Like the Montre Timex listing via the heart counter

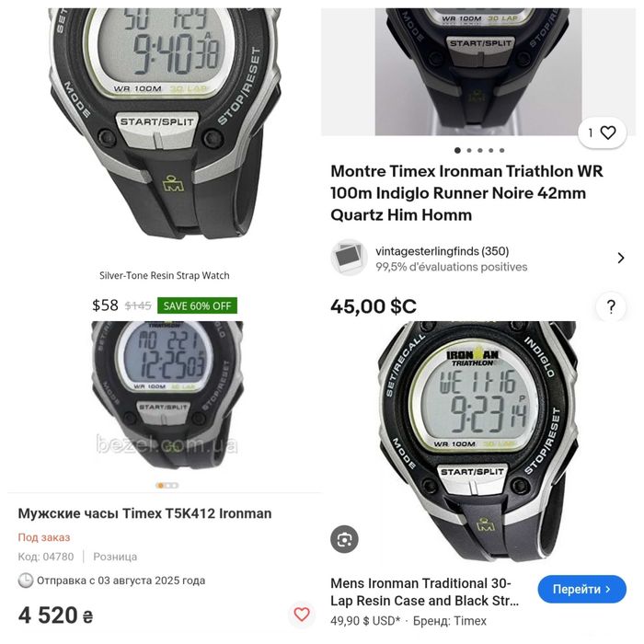coord(602,132)
